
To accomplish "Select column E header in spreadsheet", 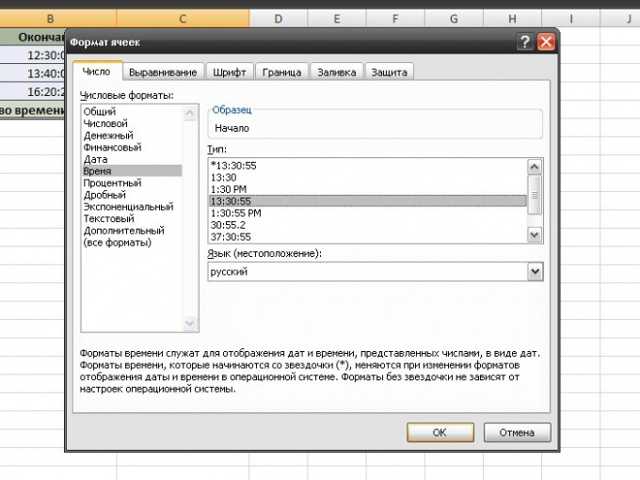I will coord(337,19).
